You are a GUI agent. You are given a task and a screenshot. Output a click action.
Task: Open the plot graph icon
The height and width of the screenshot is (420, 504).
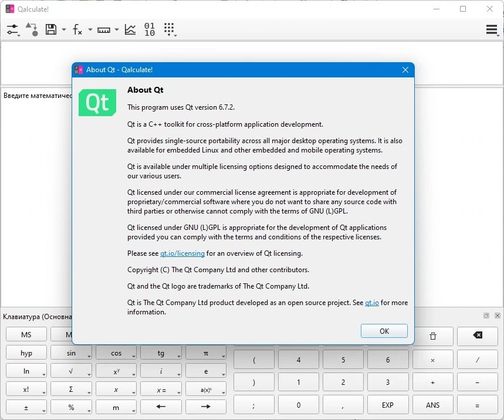(x=130, y=29)
